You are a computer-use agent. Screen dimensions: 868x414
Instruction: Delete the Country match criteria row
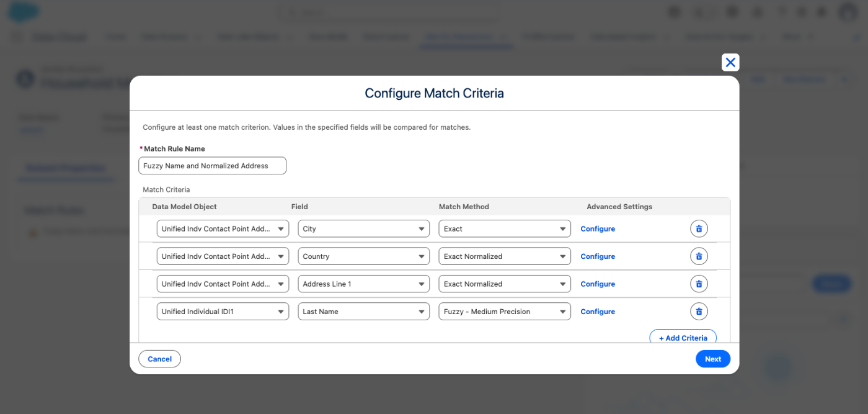(699, 256)
